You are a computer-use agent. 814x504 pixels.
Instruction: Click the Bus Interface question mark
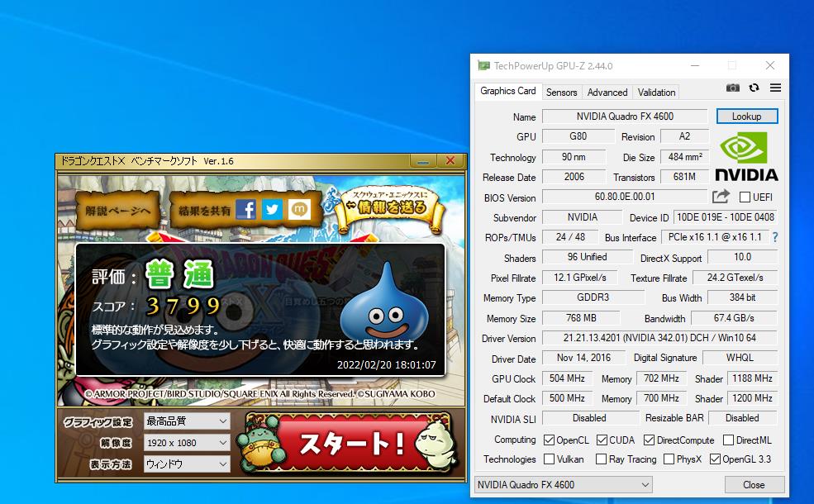pos(775,237)
